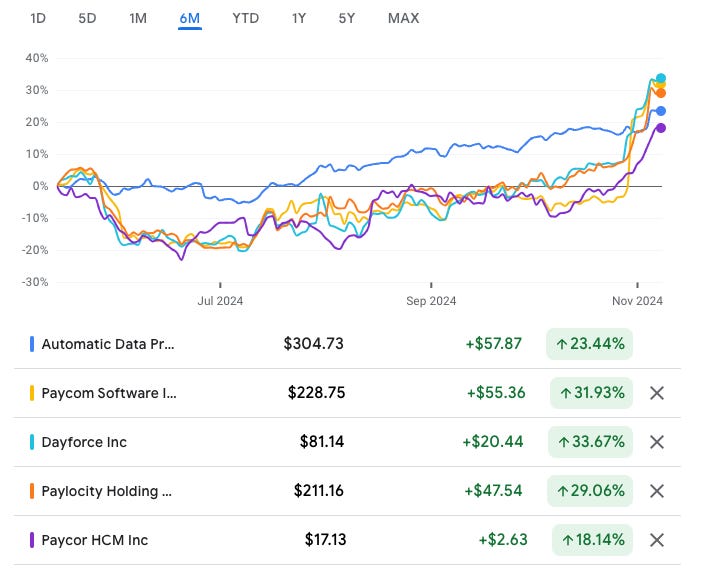Screen dimensions: 708x577
Task: Click the 33.67% gain badge
Action: click(591, 442)
